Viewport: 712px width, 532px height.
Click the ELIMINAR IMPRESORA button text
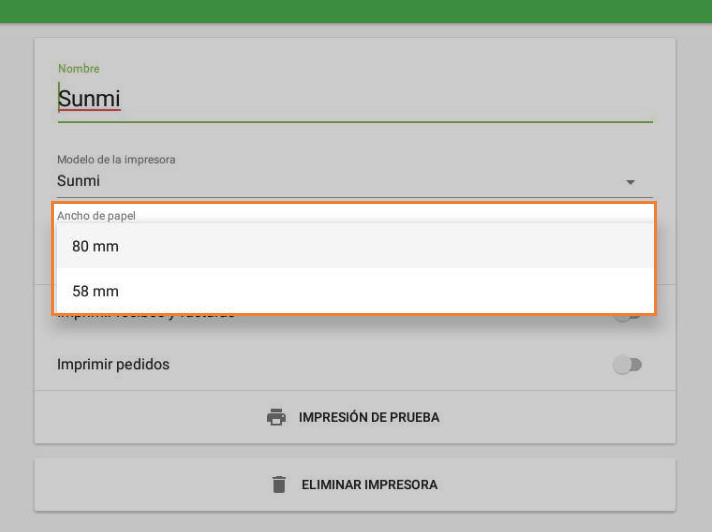coord(370,484)
